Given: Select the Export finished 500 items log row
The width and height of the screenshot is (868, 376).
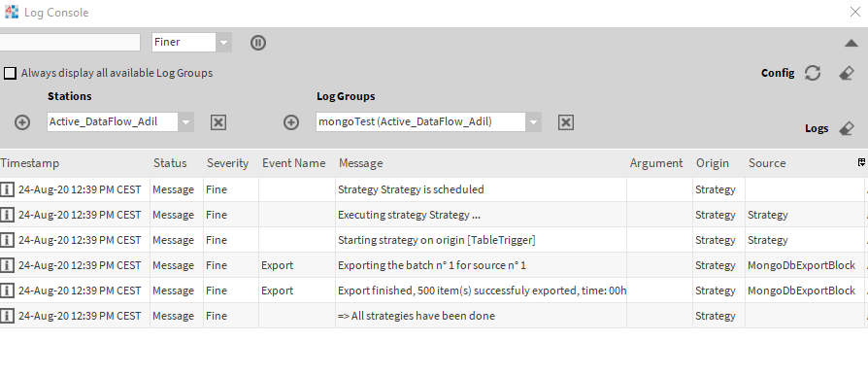Looking at the screenshot, I should [x=434, y=291].
